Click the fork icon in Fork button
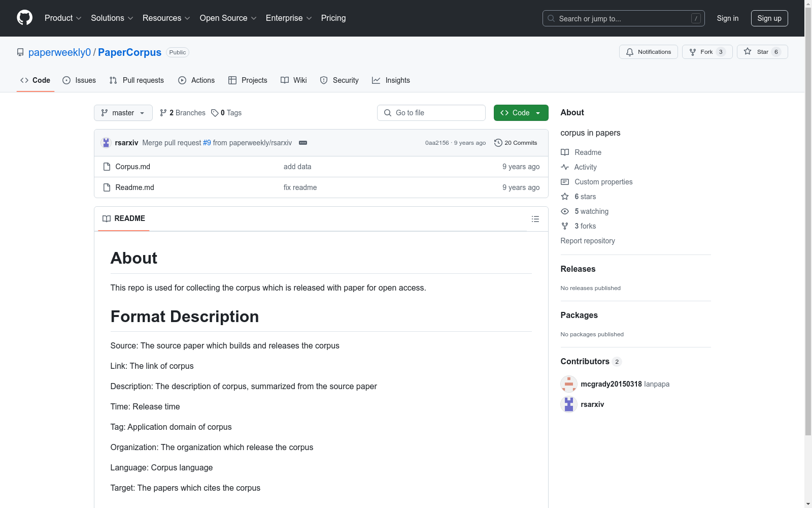The height and width of the screenshot is (508, 812). point(693,52)
